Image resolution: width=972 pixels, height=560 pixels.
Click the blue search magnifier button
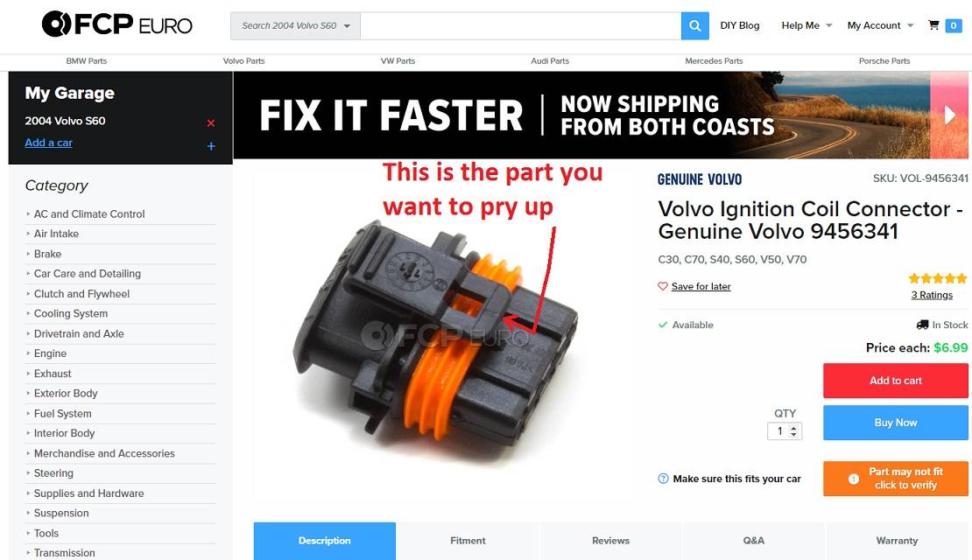point(695,26)
